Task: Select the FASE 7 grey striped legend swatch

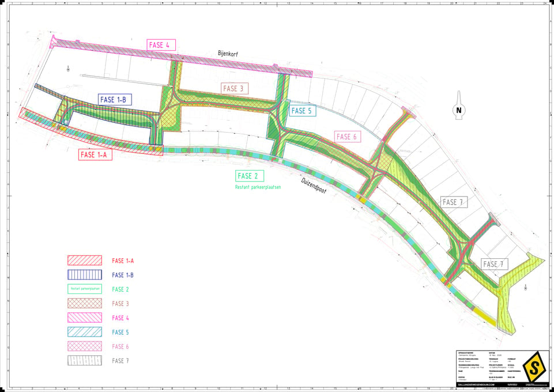Action: 85,360
